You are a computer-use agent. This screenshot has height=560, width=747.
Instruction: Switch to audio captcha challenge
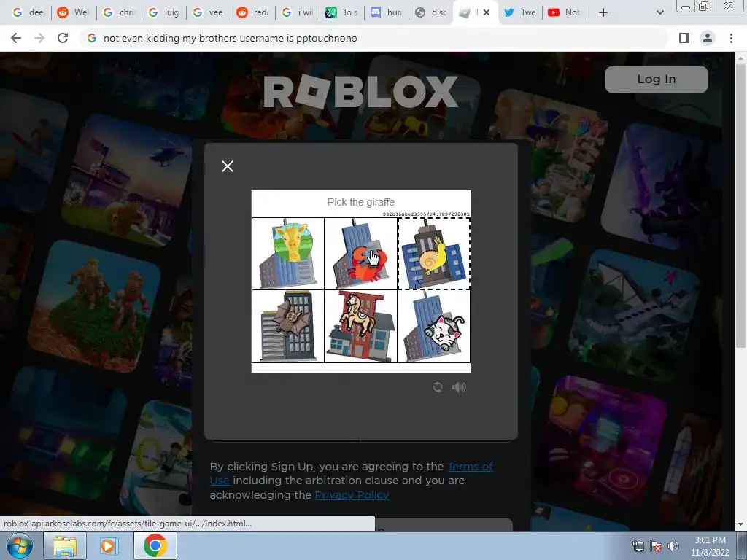[x=459, y=387]
